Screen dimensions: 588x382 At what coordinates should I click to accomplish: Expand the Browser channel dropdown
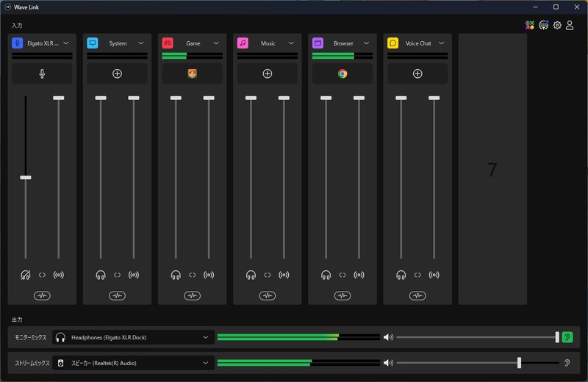366,43
